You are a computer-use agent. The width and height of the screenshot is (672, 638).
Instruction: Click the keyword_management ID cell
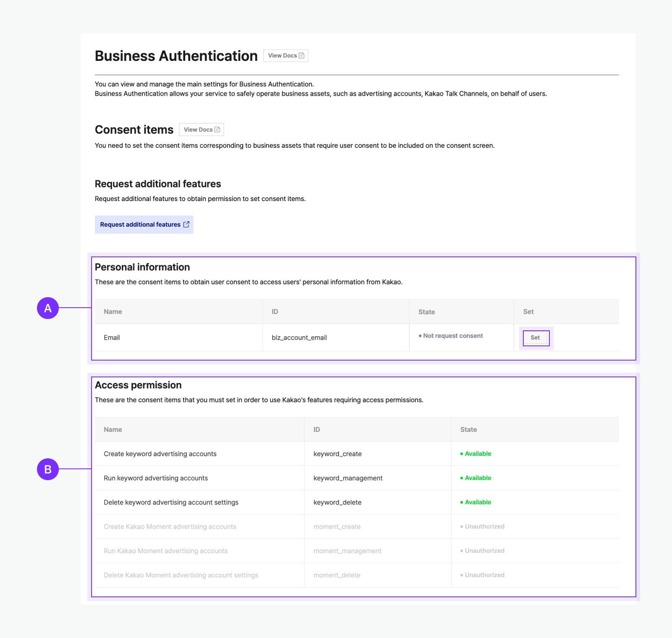(x=348, y=478)
